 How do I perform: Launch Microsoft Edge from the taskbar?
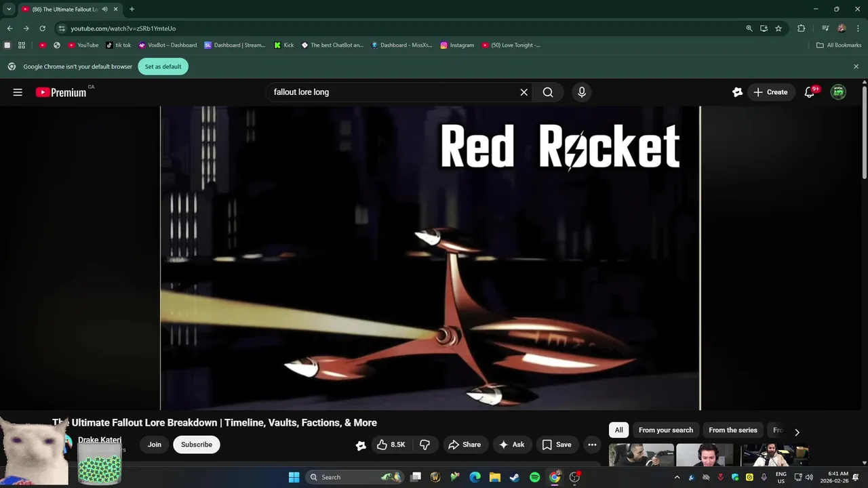tap(475, 477)
